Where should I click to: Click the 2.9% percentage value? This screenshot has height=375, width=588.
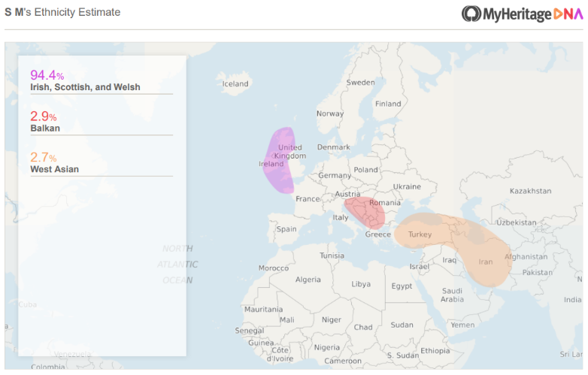tap(43, 116)
